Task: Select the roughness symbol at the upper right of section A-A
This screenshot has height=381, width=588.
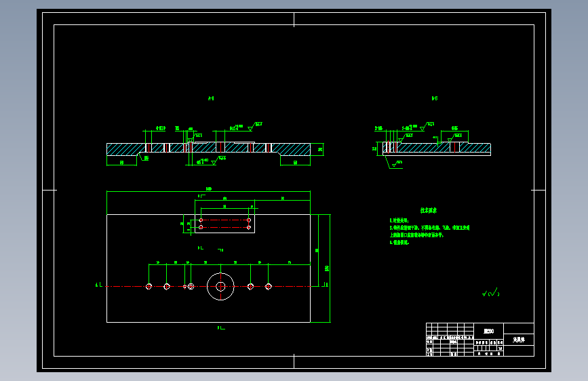Action: [256, 125]
